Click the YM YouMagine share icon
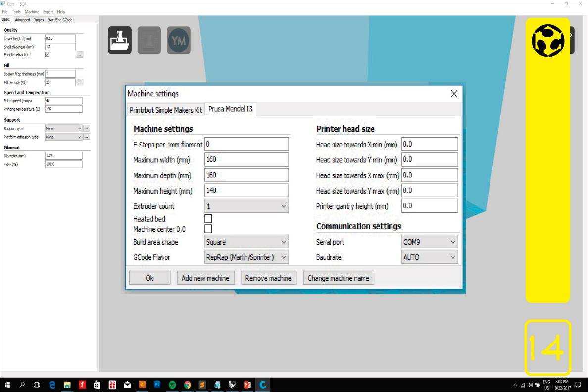 tap(179, 40)
